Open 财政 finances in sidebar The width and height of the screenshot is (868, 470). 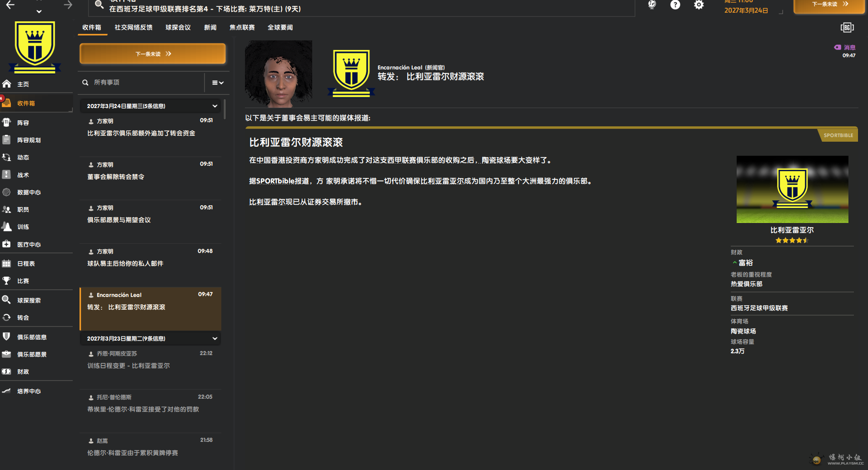click(23, 371)
